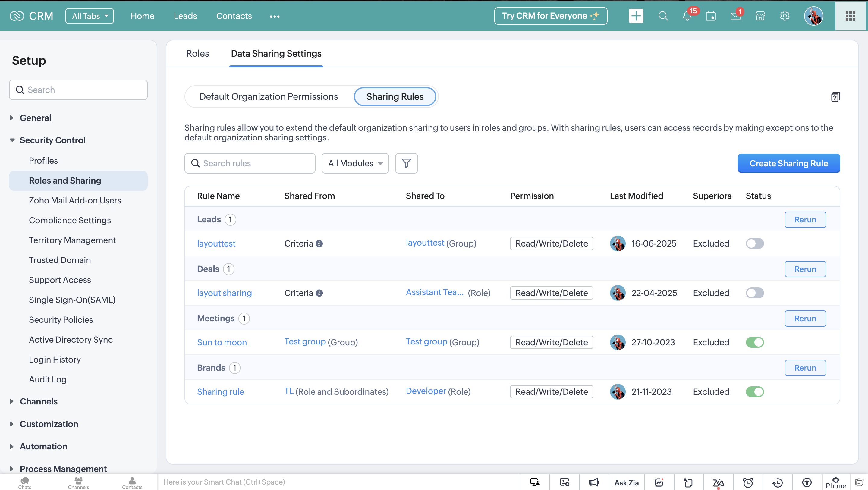Click the plus quick-create icon
The width and height of the screenshot is (868, 490).
click(x=636, y=16)
